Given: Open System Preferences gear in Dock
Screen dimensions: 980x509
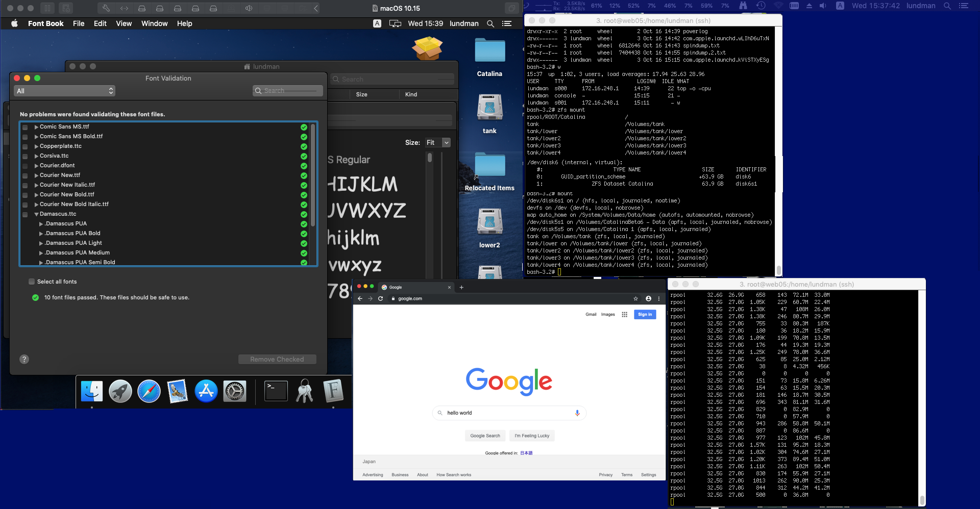Looking at the screenshot, I should 235,391.
